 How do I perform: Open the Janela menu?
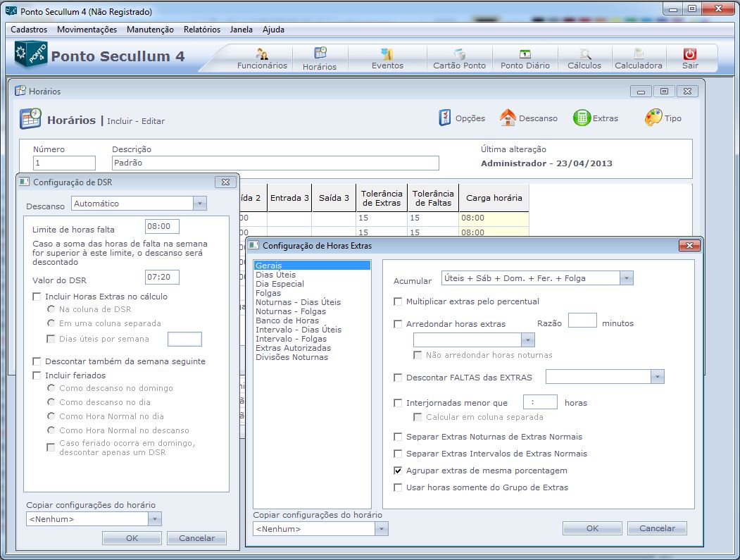[242, 30]
